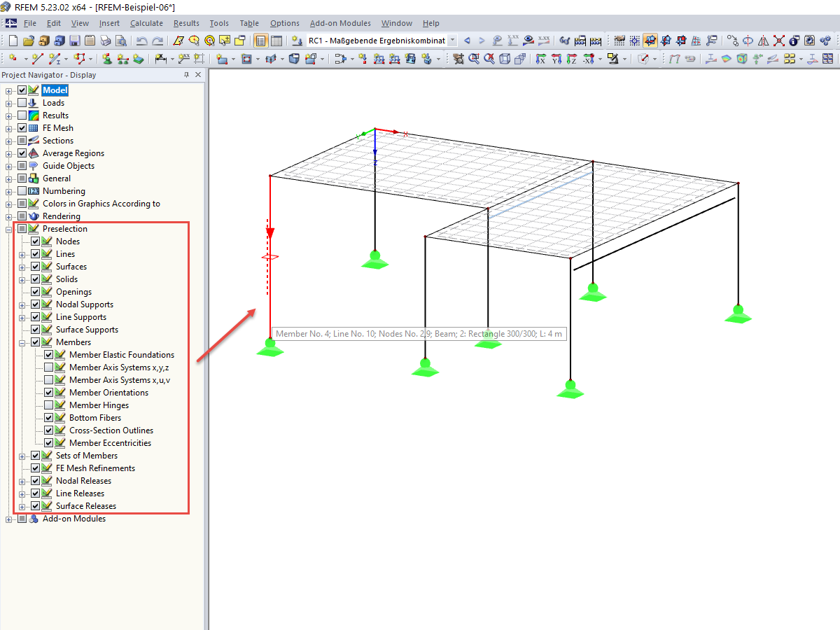Select Colors in Graphics According to item

[101, 204]
